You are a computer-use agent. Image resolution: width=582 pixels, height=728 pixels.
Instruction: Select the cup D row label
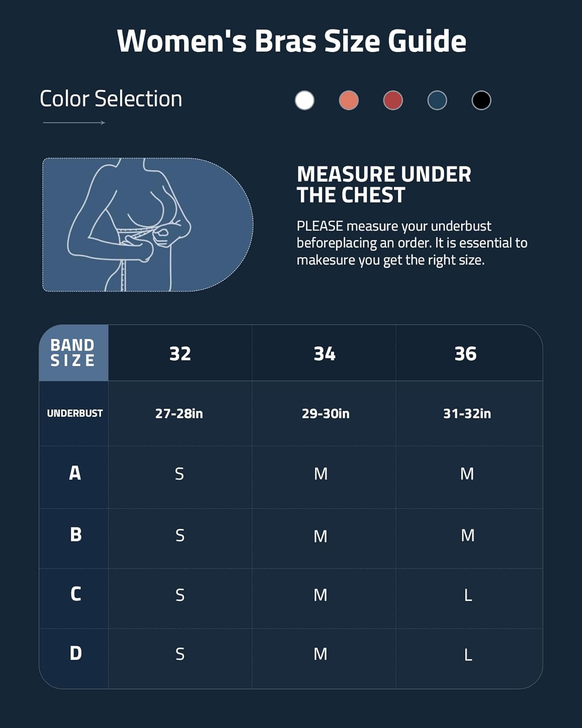coord(76,653)
